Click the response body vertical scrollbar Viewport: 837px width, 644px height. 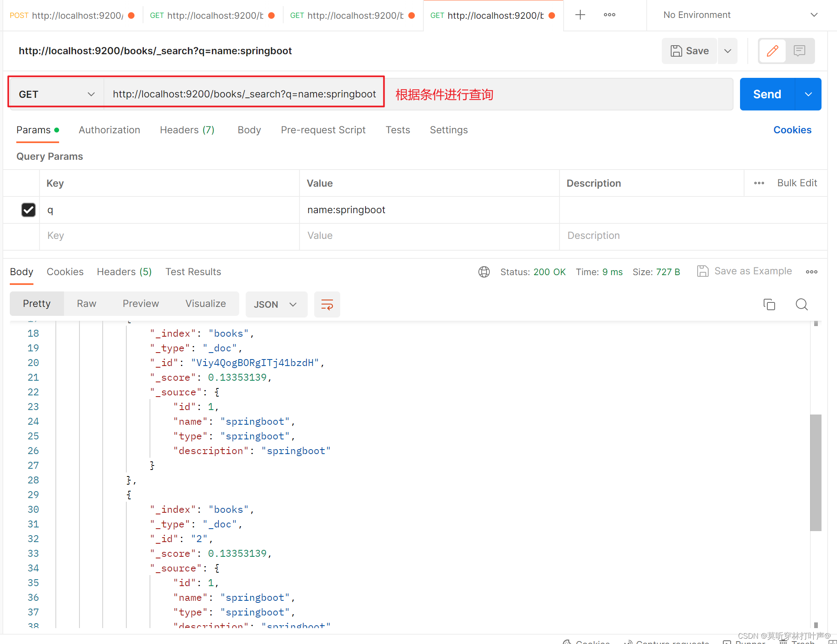(815, 473)
